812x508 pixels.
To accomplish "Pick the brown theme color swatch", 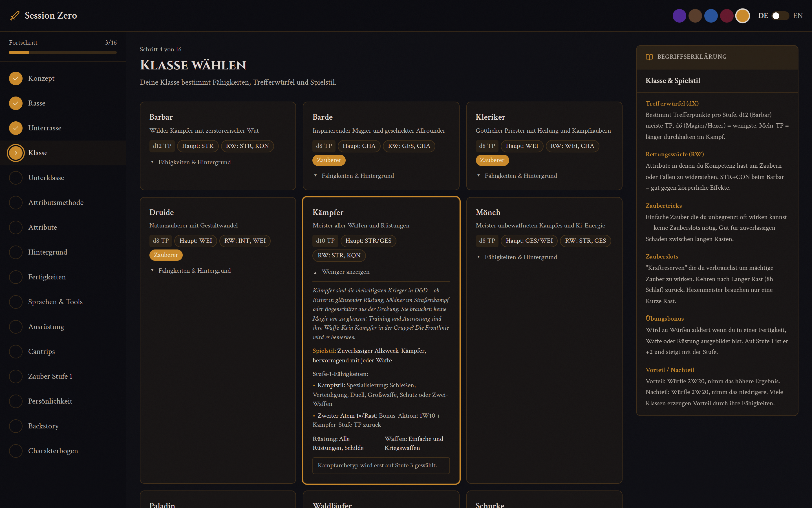I will tap(695, 16).
